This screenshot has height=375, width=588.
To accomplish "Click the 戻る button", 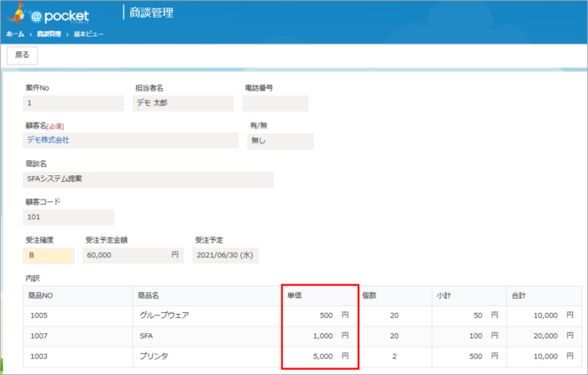I will pyautogui.click(x=22, y=55).
